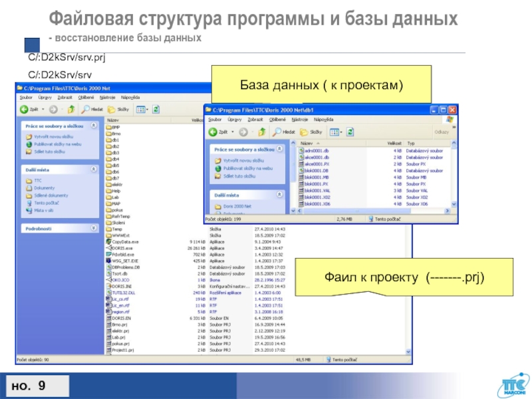Collapse 'Další místa' panel in Doris 2000 Net window
This screenshot has height=399, width=532.
pyautogui.click(x=94, y=170)
